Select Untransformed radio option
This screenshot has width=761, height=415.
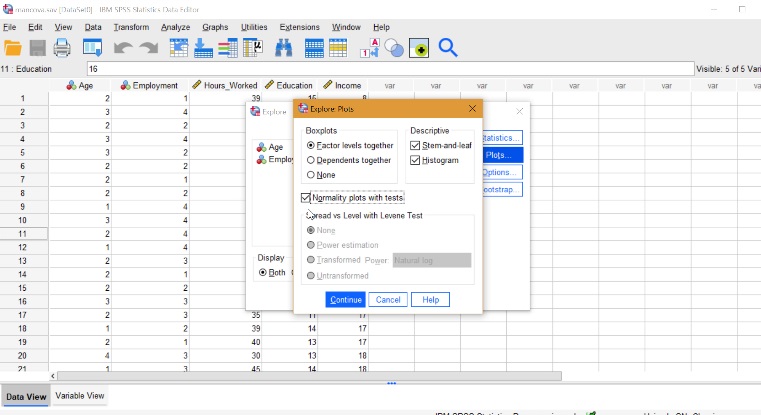(311, 276)
